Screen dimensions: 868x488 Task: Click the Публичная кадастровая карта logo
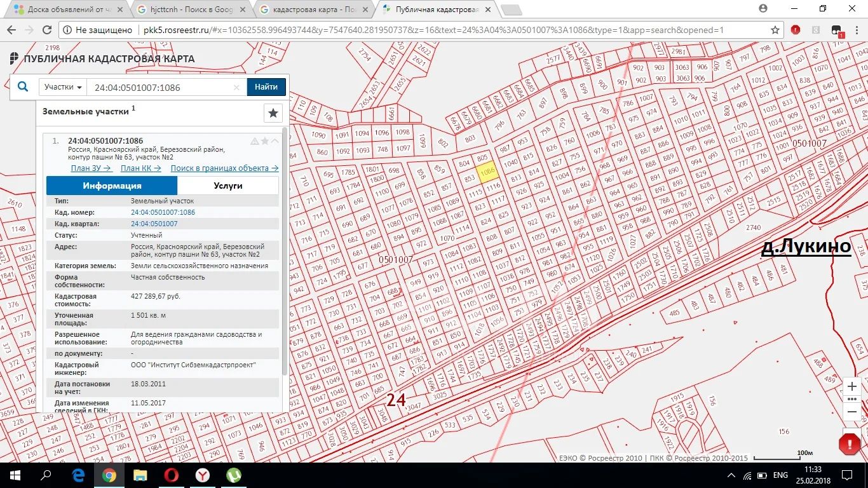point(103,59)
